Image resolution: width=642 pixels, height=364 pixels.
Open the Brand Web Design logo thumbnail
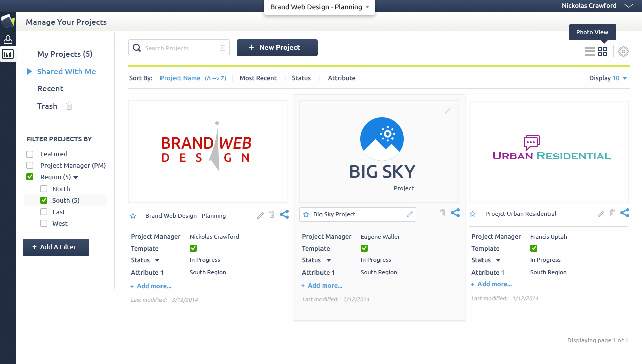pyautogui.click(x=208, y=151)
